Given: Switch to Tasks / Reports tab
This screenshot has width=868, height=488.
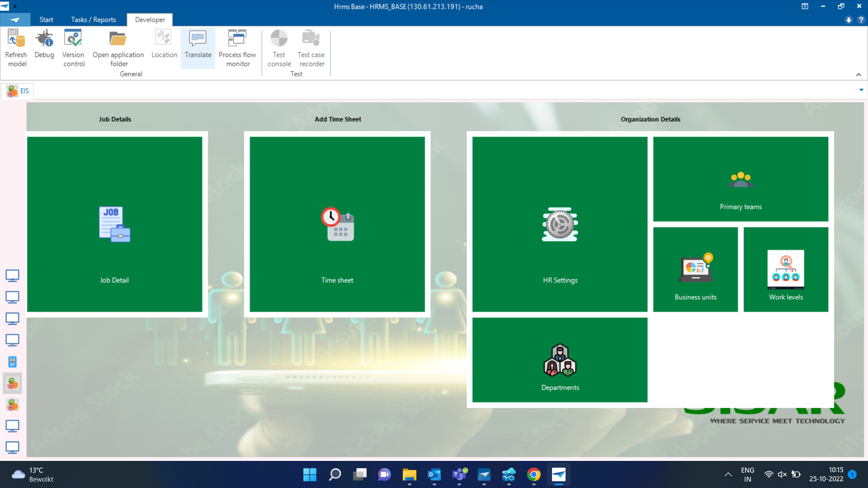Looking at the screenshot, I should tap(93, 20).
